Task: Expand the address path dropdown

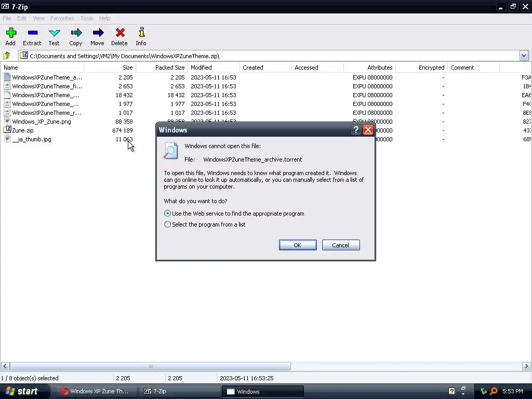Action: point(524,56)
